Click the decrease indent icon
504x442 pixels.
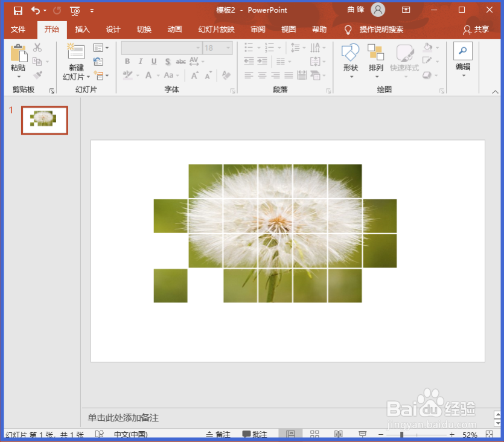[x=249, y=62]
